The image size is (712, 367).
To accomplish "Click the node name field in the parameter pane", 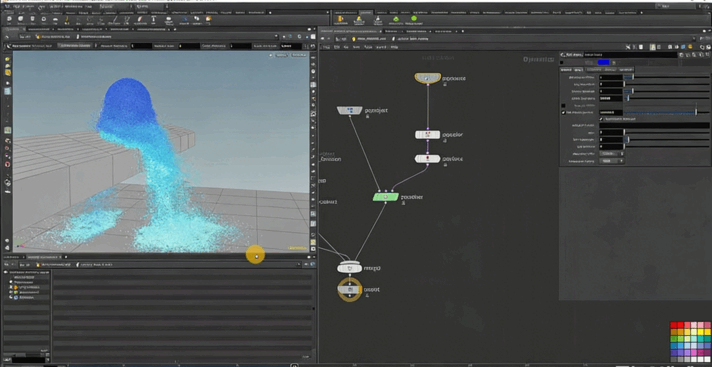I will (630, 55).
